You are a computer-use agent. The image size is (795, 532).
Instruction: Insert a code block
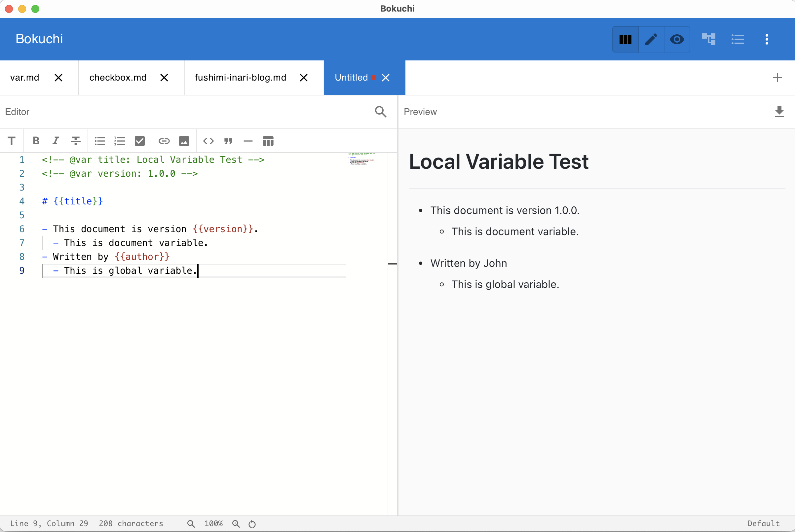pyautogui.click(x=208, y=141)
